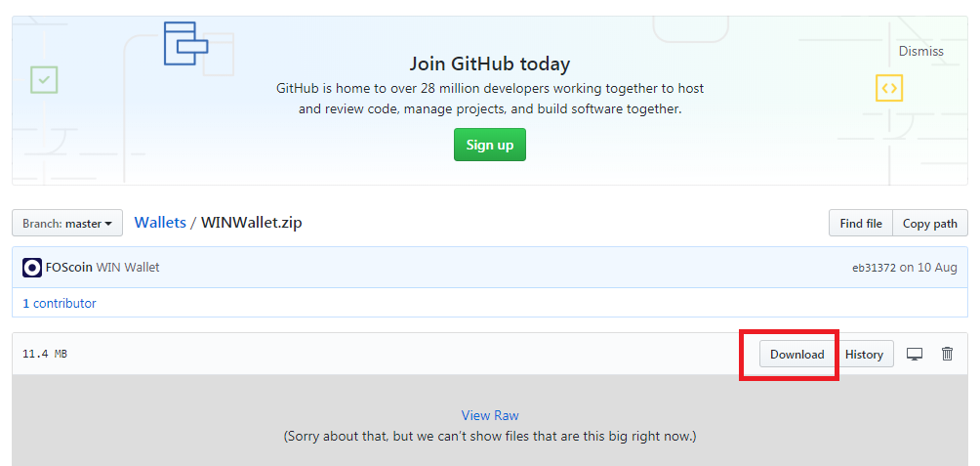
Task: Open the WIN Wallet commit message
Action: [x=128, y=267]
